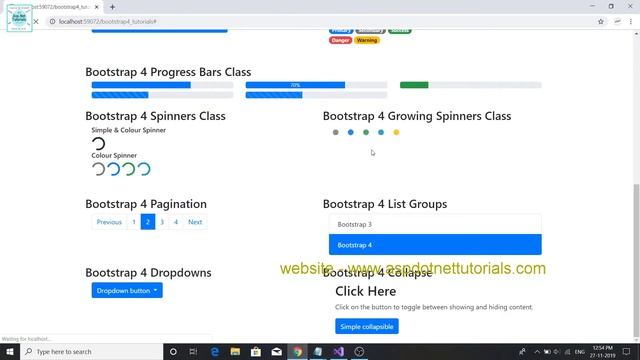
Task: Check the battery status tray icon
Action: [x=547, y=351]
